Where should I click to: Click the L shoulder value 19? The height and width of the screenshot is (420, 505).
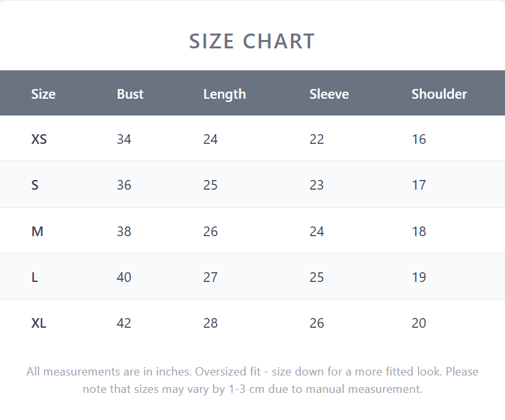[x=419, y=277]
